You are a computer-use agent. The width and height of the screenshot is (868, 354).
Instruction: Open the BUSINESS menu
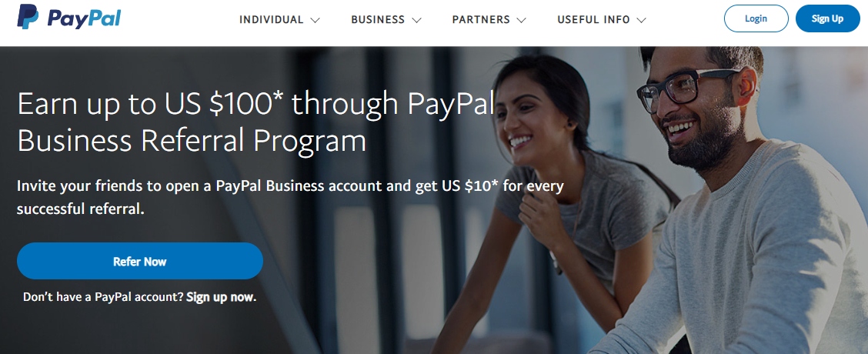click(378, 19)
